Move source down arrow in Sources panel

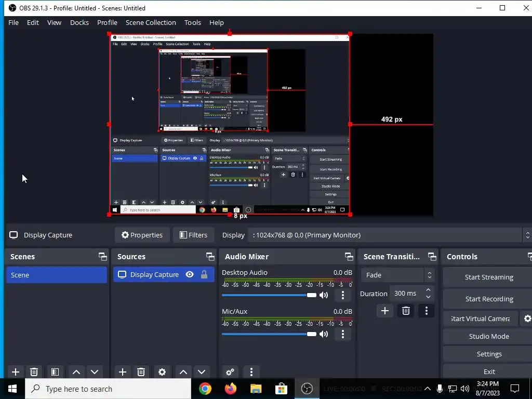202,372
